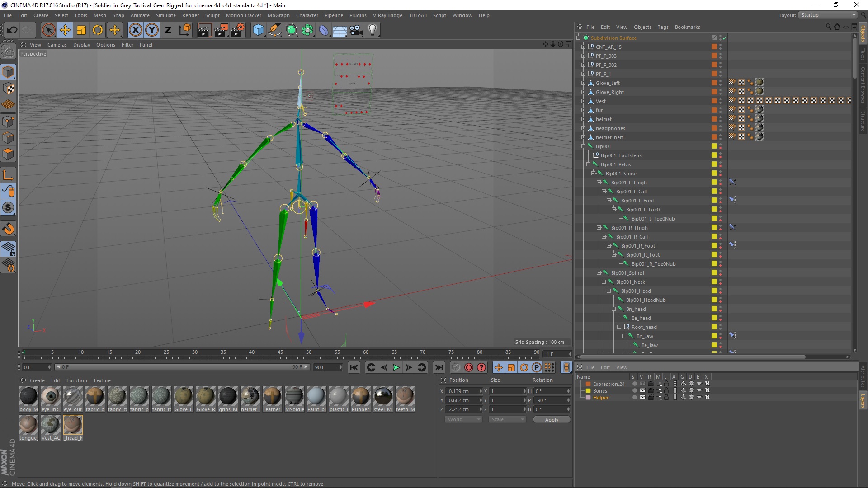Add a light object

(x=373, y=30)
